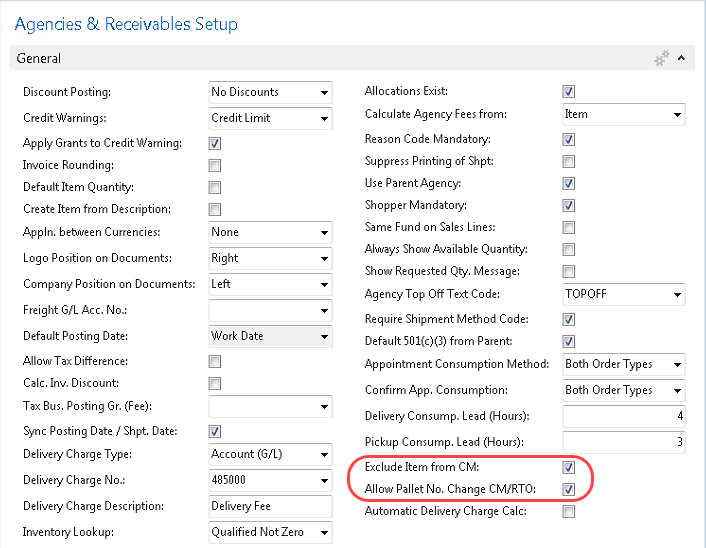Click the Delivery Charge Description field
Screen dimensions: 706x548
click(x=269, y=507)
